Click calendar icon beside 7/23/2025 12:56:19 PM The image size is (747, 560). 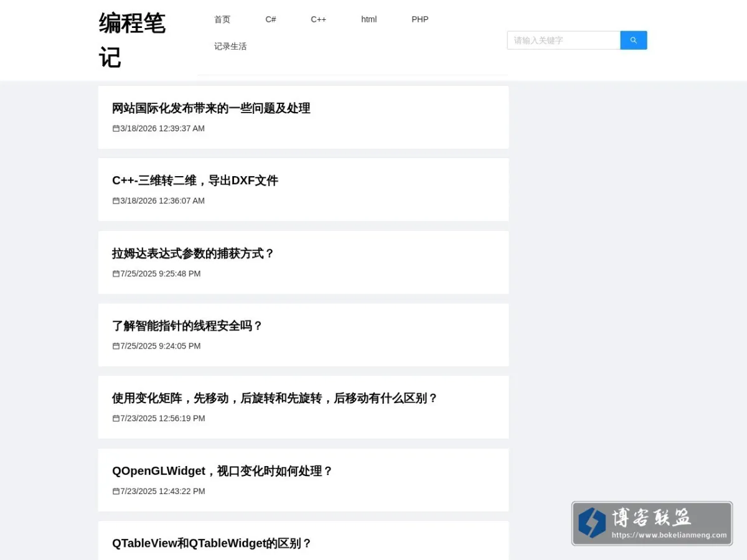pyautogui.click(x=116, y=418)
